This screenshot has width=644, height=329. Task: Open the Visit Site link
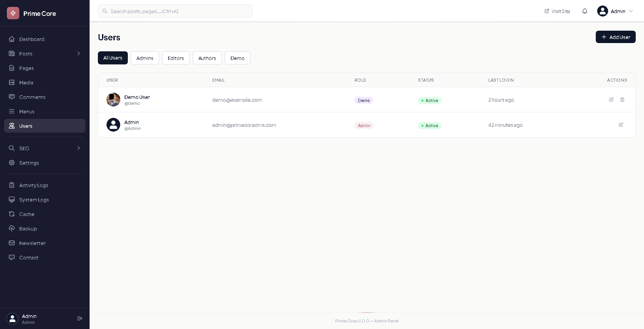[557, 11]
